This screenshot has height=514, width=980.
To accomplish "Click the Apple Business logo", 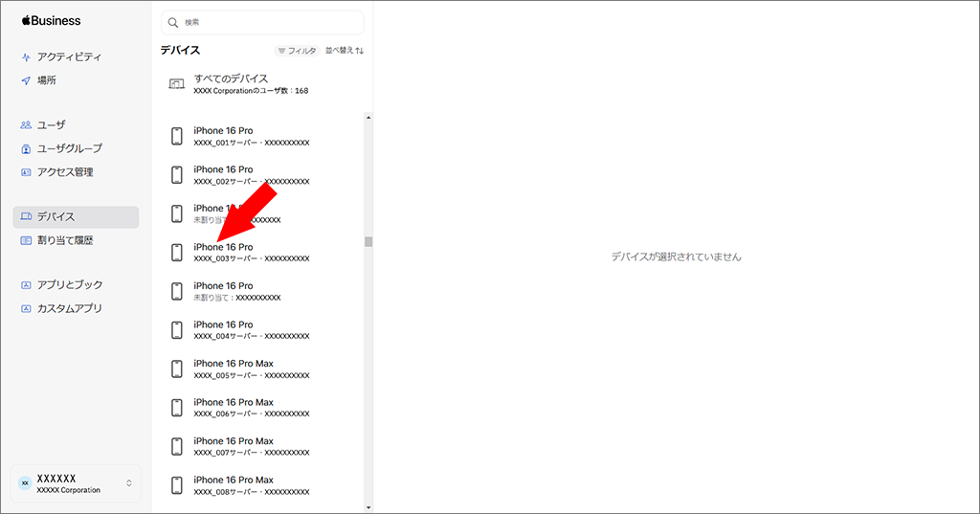I will click(x=52, y=21).
